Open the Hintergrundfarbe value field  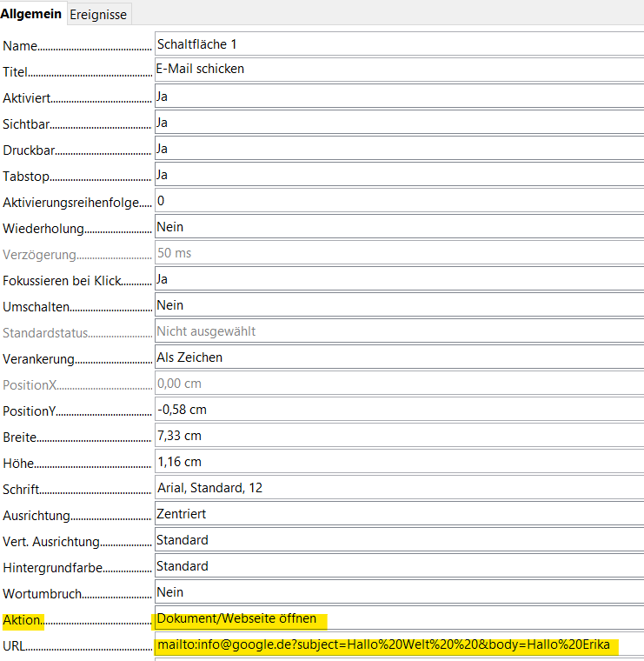click(398, 566)
